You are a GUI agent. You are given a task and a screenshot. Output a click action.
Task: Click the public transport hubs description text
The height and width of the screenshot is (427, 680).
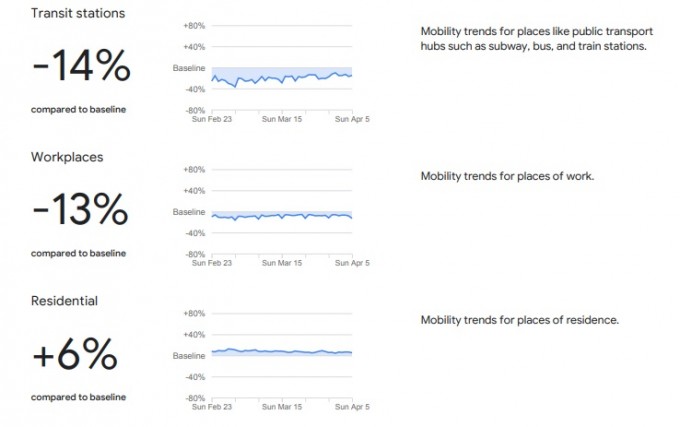click(536, 39)
